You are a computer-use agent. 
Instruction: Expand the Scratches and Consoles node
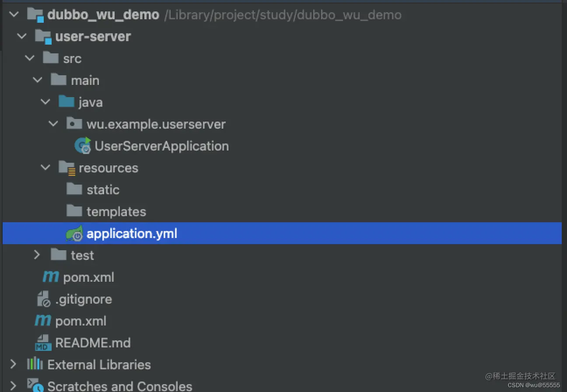click(14, 385)
